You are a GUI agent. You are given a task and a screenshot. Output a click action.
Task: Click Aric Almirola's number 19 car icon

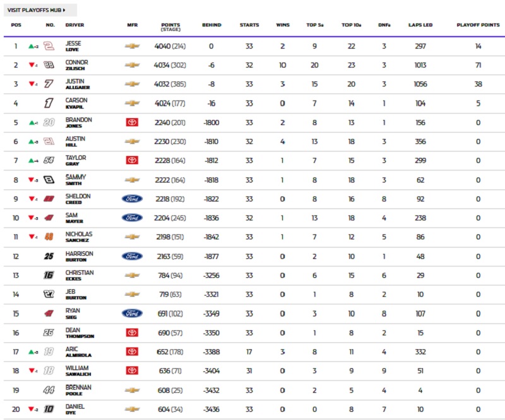coord(49,352)
